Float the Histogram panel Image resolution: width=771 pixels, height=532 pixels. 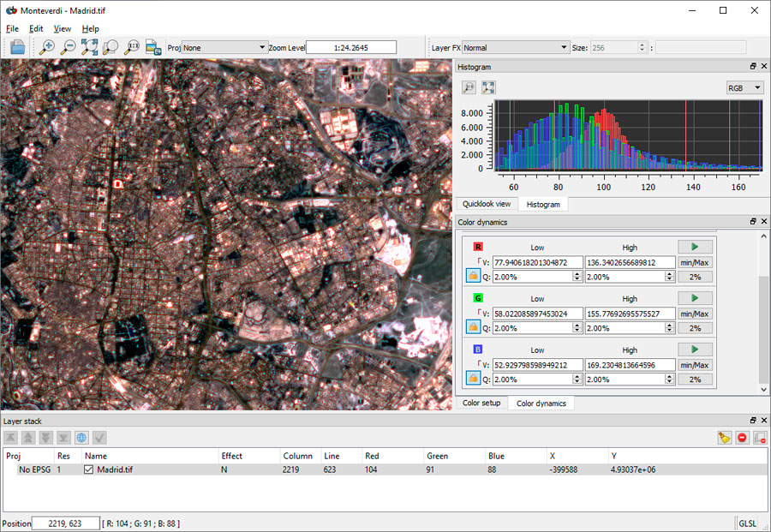753,66
